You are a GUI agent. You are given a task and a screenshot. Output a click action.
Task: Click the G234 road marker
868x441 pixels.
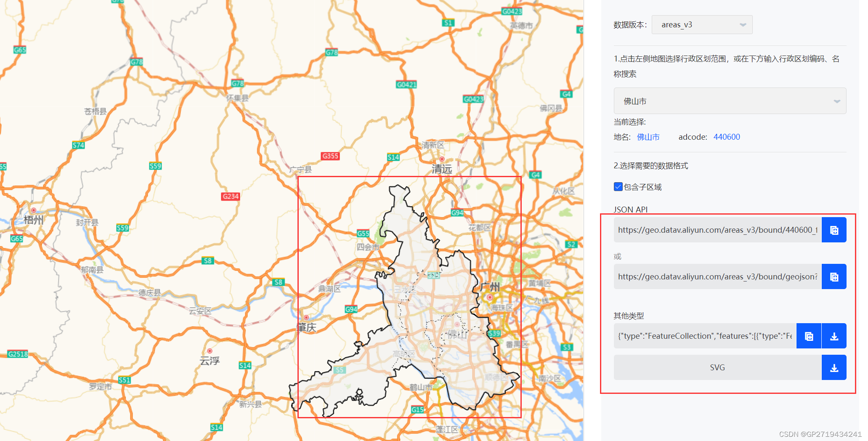(x=231, y=197)
